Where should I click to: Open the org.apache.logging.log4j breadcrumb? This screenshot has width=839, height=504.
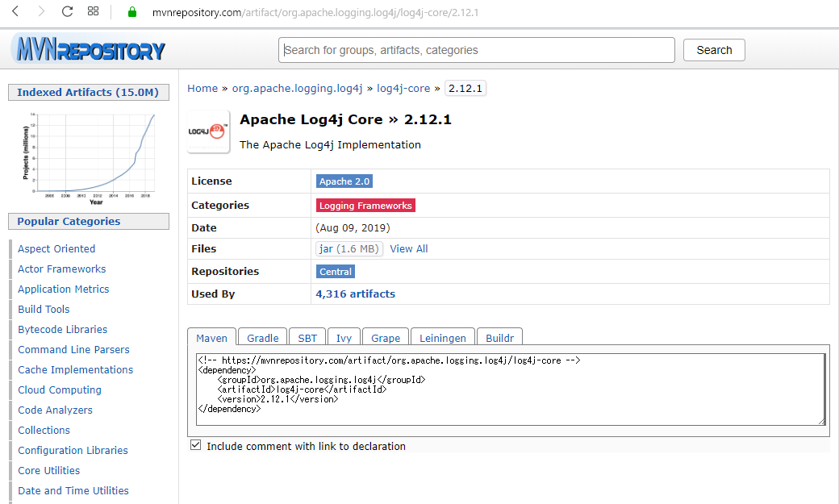[297, 88]
